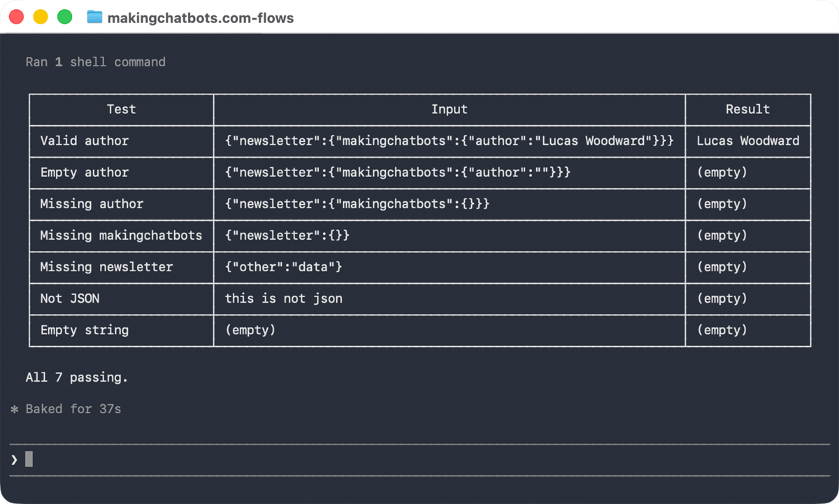Click the prompt chevron symbol

pyautogui.click(x=14, y=459)
